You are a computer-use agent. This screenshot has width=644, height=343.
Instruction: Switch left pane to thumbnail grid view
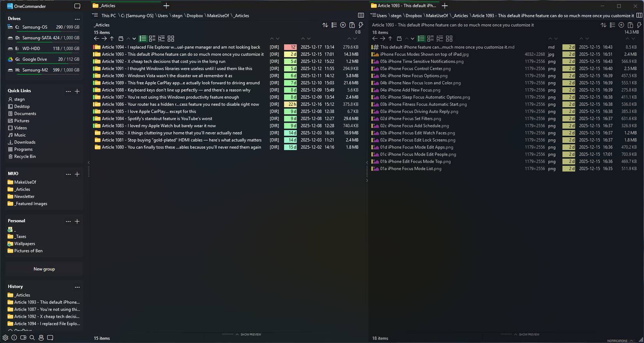coord(171,39)
